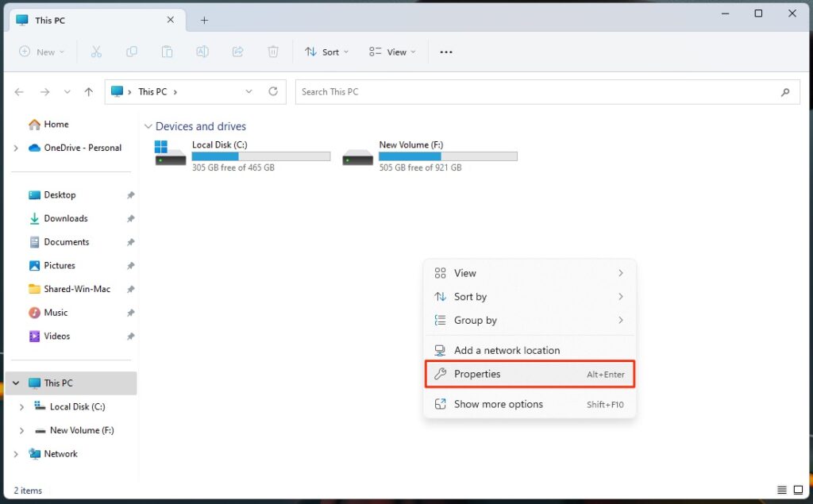Refresh the This PC view
The width and height of the screenshot is (813, 504).
(x=273, y=91)
